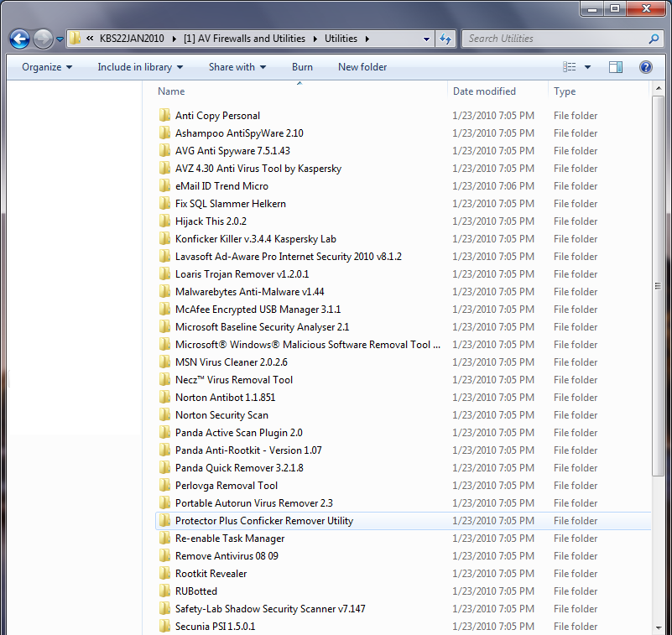
Task: Create a New folder
Action: 362,67
